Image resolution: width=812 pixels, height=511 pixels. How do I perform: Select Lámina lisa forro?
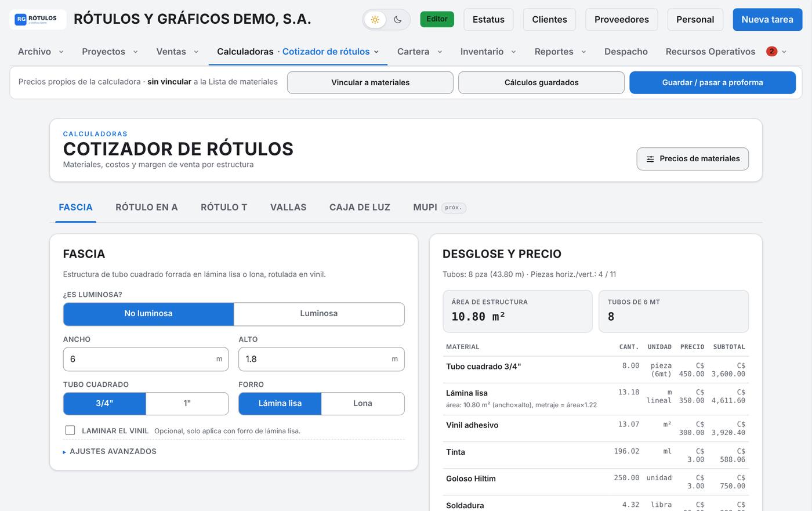tap(280, 404)
